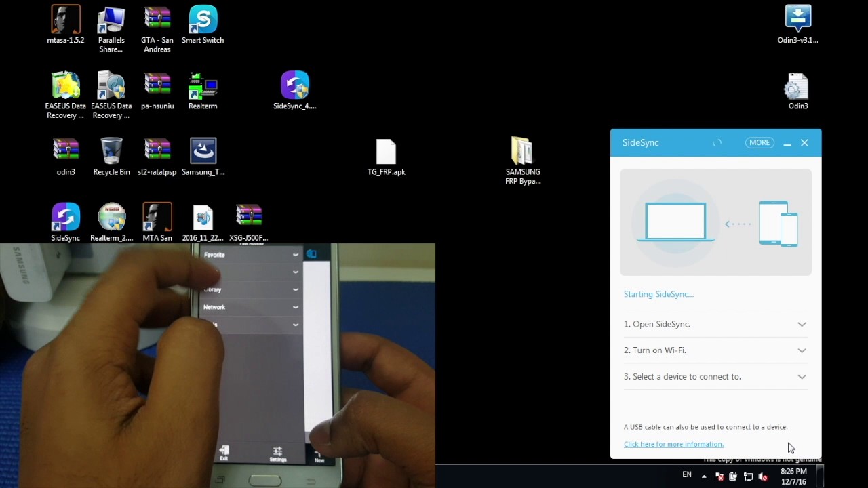Select the TG_FRP.apk file

[387, 157]
